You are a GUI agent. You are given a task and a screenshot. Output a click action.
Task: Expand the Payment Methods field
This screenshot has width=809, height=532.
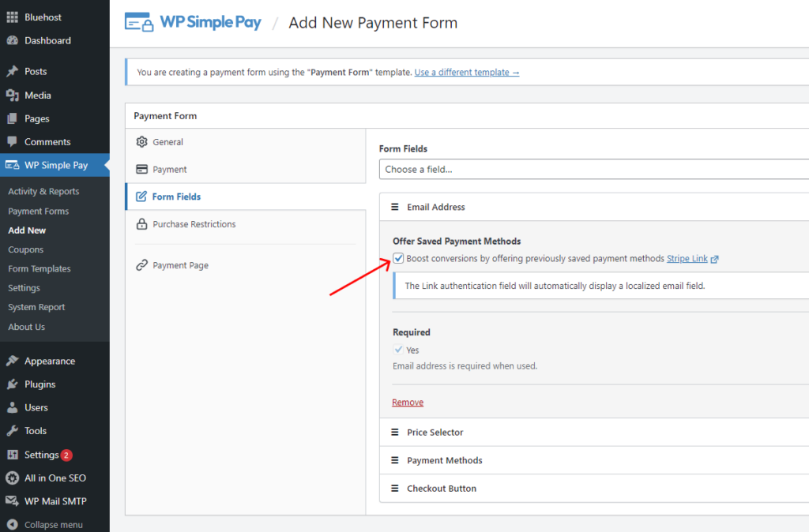[444, 460]
